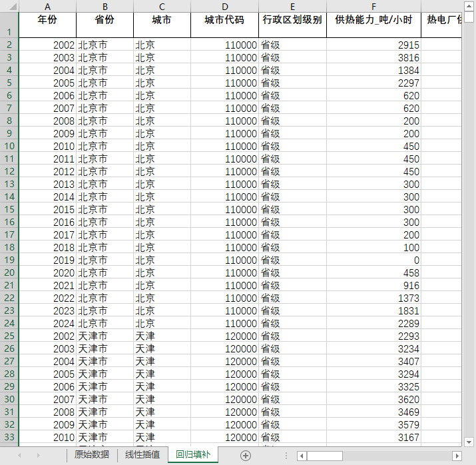Select cell with value 3816
This screenshot has height=465, width=476.
coord(373,58)
